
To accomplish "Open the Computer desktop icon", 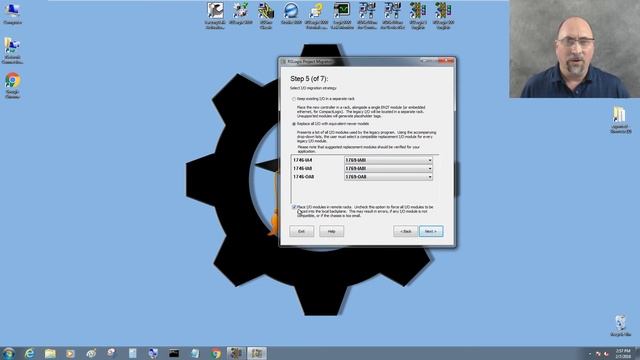I will click(12, 13).
